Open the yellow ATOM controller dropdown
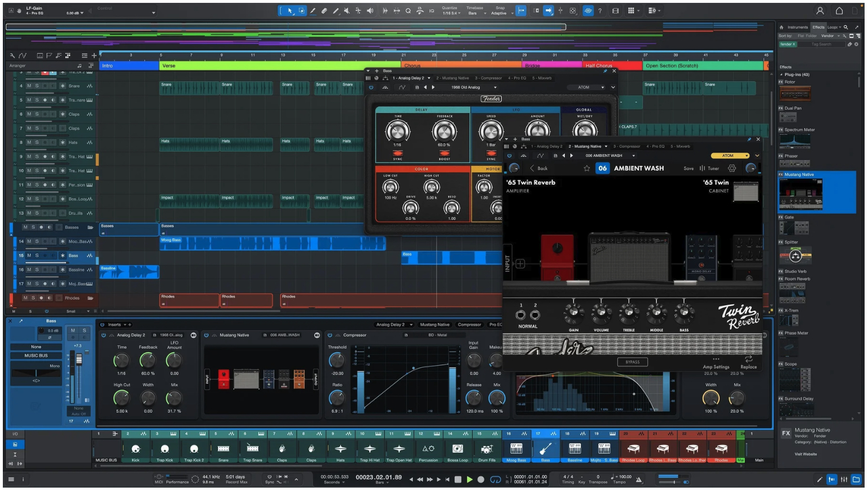The image size is (868, 491). pyautogui.click(x=730, y=156)
